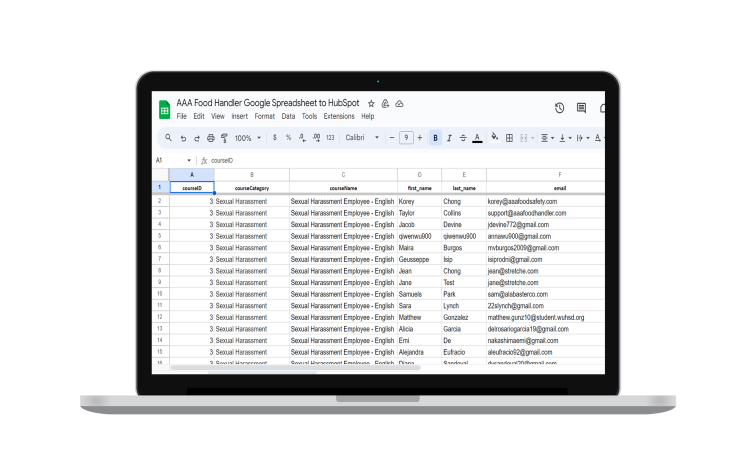Open horizontal align dropdown
The height and width of the screenshot is (470, 756).
(547, 138)
